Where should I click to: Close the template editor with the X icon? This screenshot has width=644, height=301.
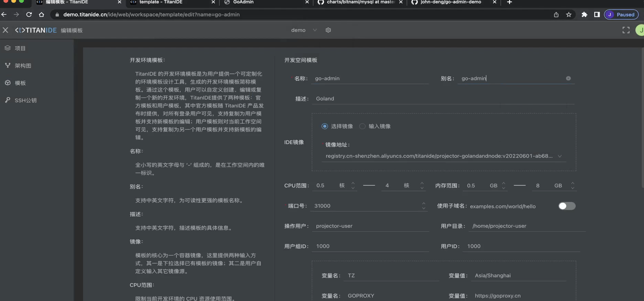click(5, 30)
